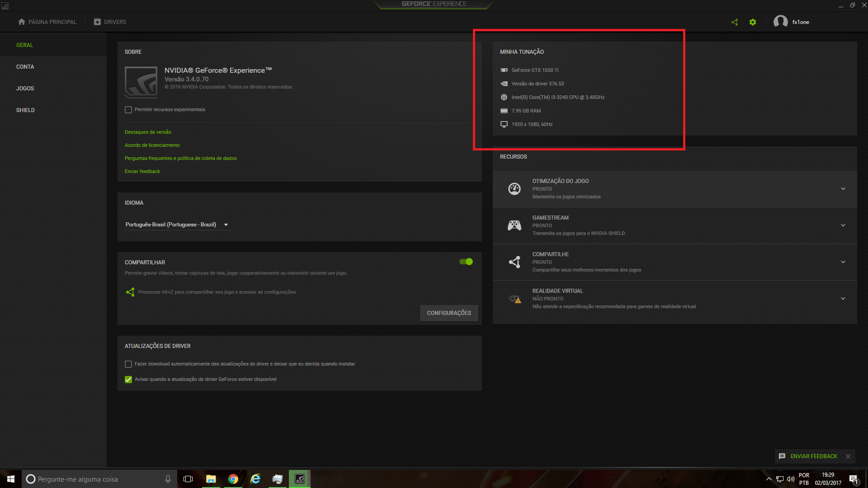Image resolution: width=868 pixels, height=488 pixels.
Task: Click '7.95 GB RAM' text
Action: [x=526, y=111]
